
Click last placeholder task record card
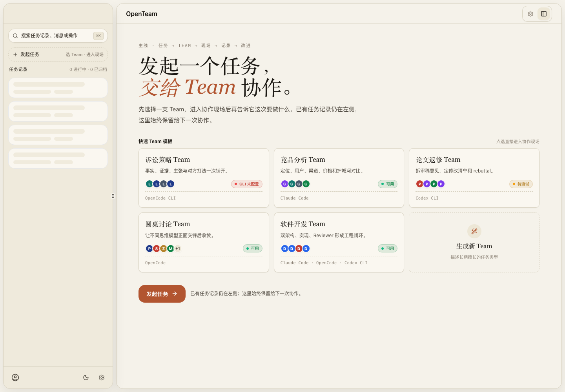pos(58,158)
